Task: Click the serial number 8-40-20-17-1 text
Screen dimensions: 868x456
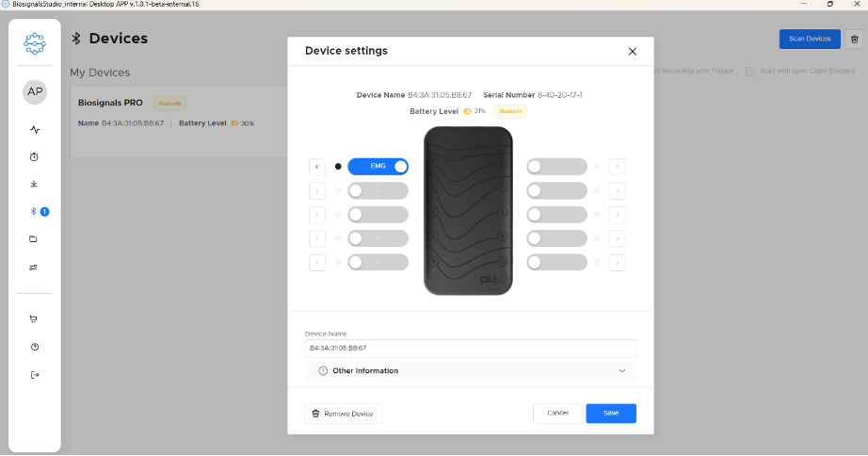Action: pos(559,95)
